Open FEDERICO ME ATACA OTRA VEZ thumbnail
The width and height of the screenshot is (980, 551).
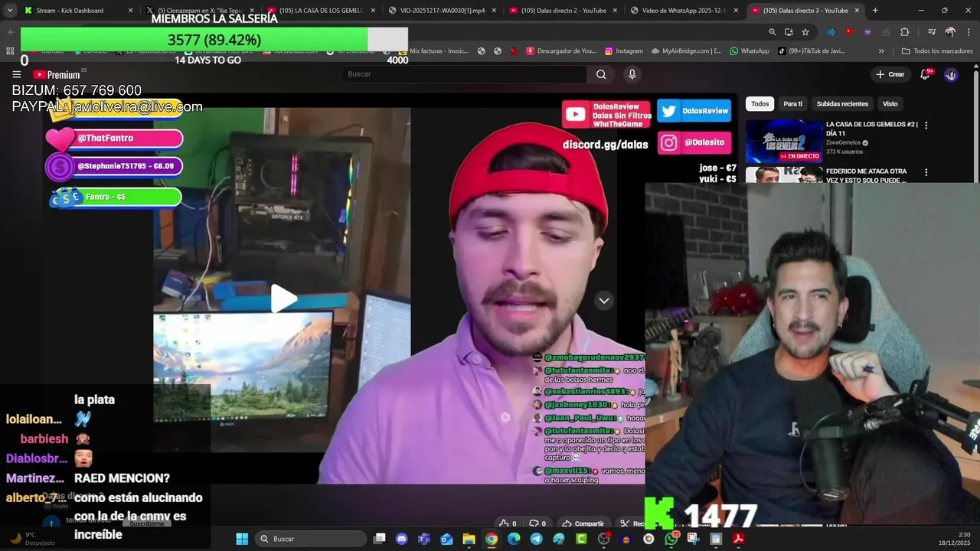click(x=784, y=175)
